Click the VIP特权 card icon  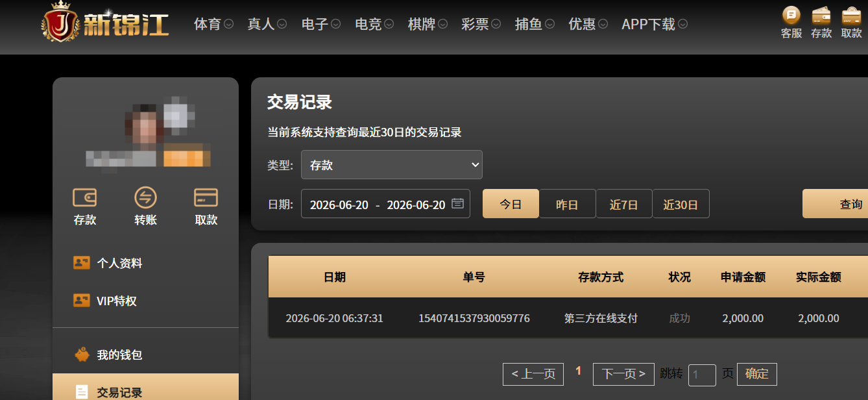[82, 301]
